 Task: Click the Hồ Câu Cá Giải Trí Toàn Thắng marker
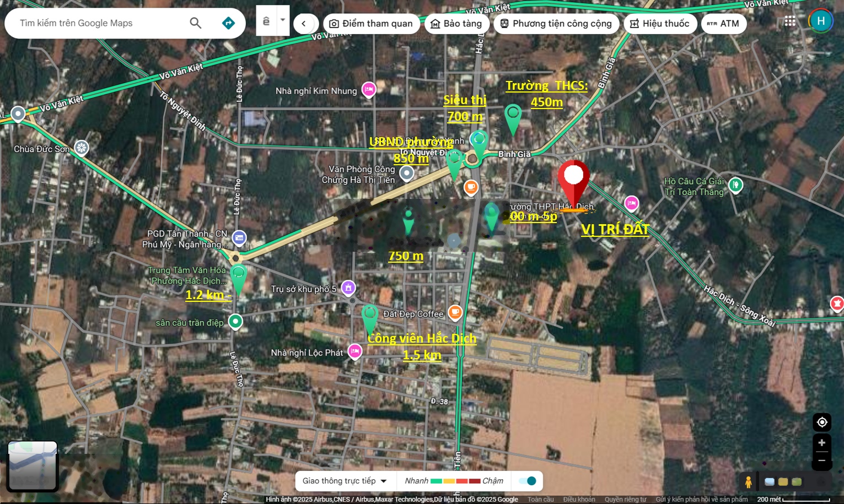pos(735,185)
